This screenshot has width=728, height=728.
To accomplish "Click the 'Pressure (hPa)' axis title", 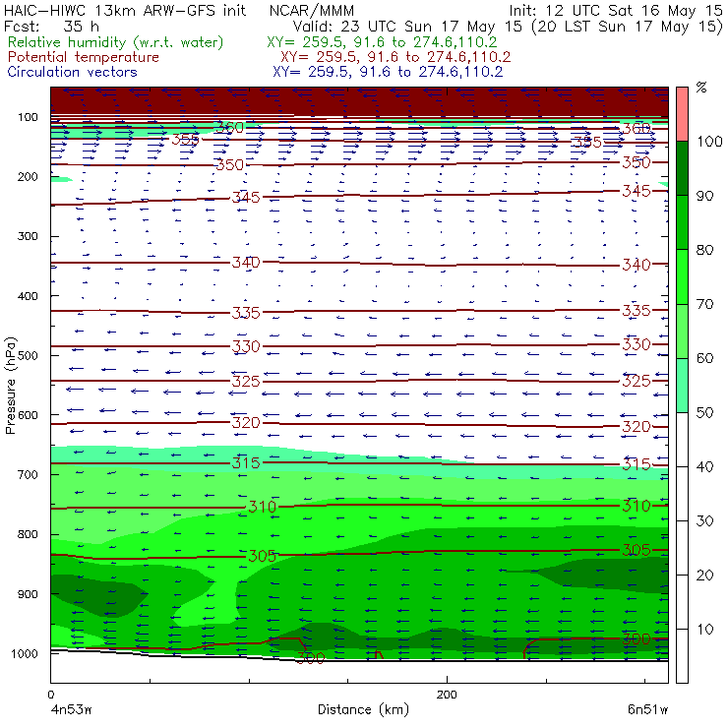I will [10, 386].
